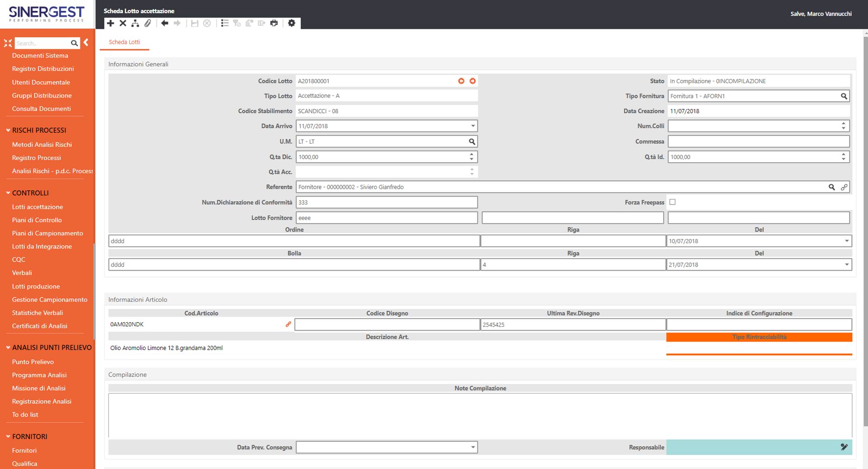
Task: Open Certificati di Analisi in sidebar
Action: pyautogui.click(x=40, y=326)
